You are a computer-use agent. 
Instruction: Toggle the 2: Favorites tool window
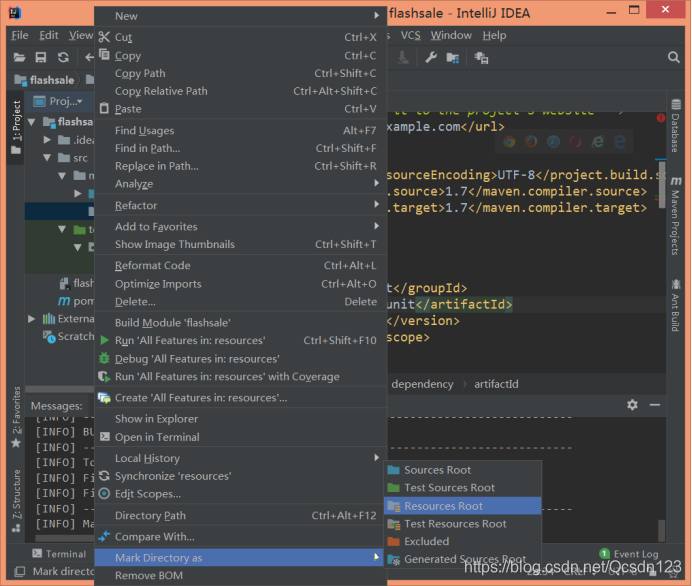tap(16, 417)
